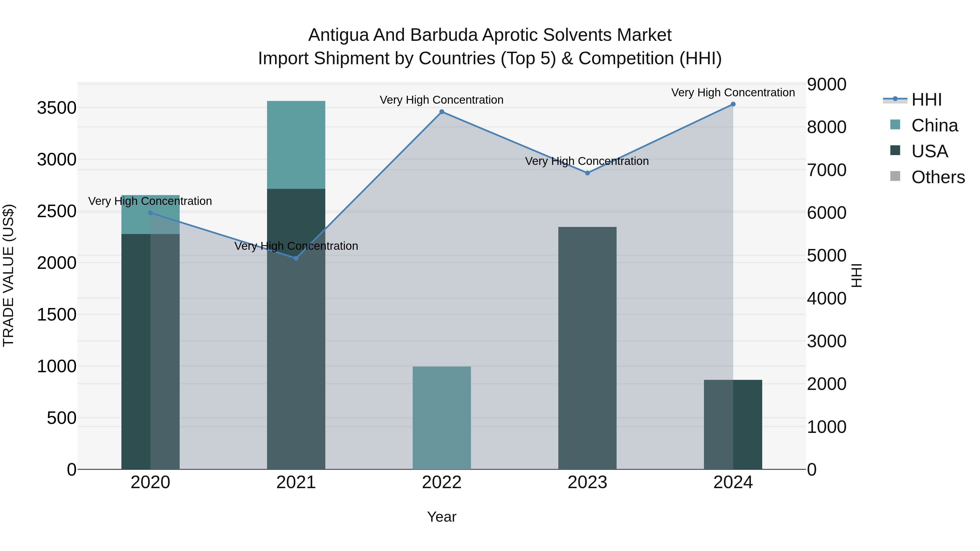The image size is (980, 551).
Task: Click the 4000 right axis tick
Action: coord(827,298)
